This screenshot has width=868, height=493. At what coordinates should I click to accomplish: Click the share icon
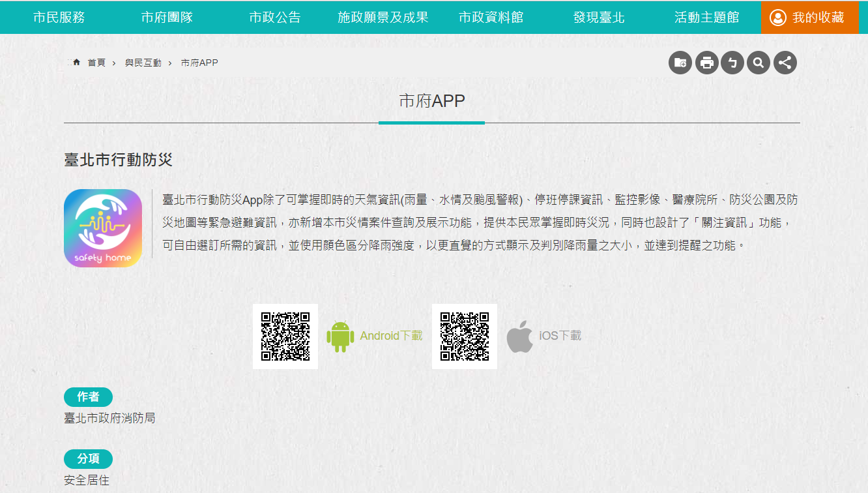[x=785, y=63]
